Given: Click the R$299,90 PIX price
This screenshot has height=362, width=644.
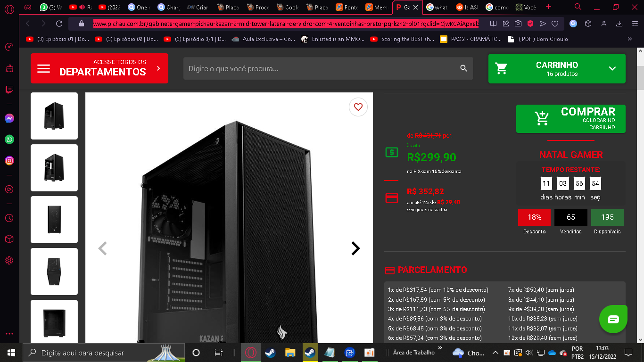Looking at the screenshot, I should click(432, 157).
